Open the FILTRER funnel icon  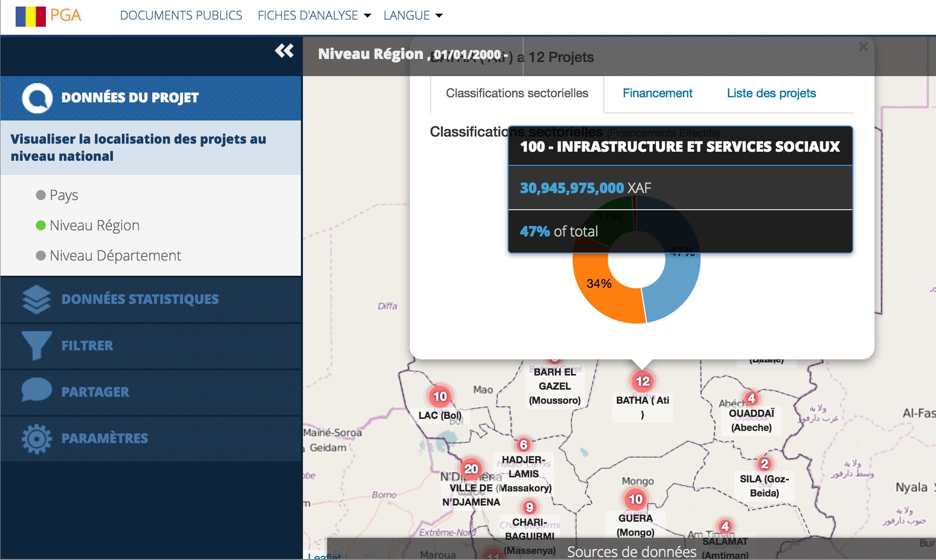pyautogui.click(x=37, y=345)
